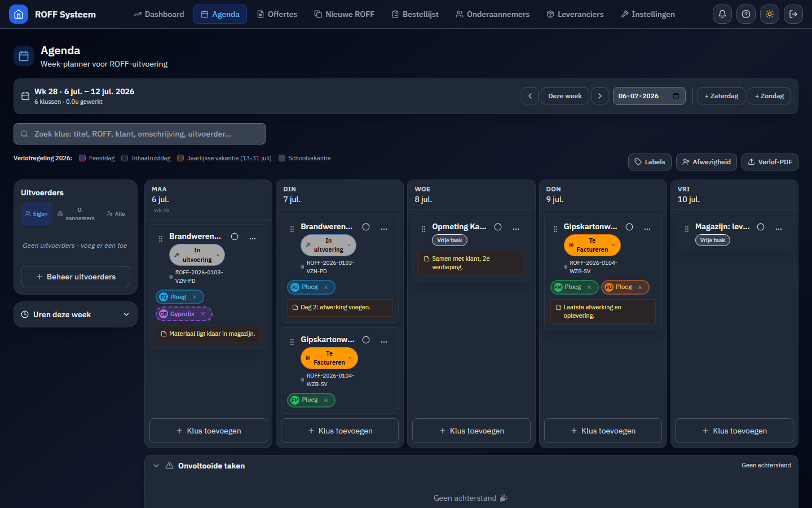Mark Opmeting Ka... job as complete

[498, 227]
